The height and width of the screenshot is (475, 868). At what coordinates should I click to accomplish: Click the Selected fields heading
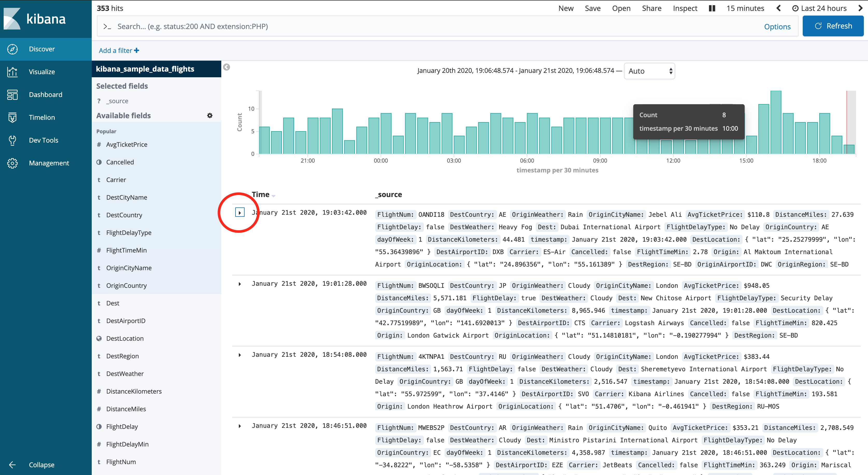click(x=122, y=86)
